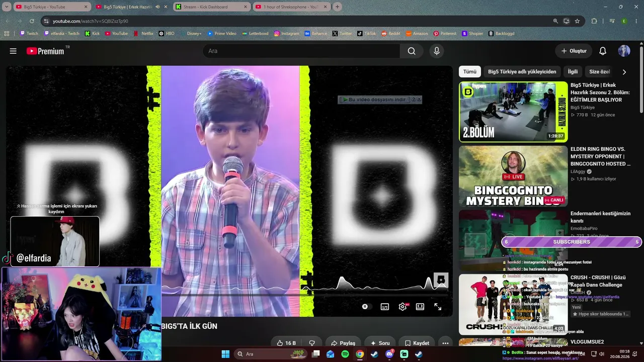Screen dimensions: 644x362
Task: Open YouTube notifications bell
Action: click(x=603, y=51)
